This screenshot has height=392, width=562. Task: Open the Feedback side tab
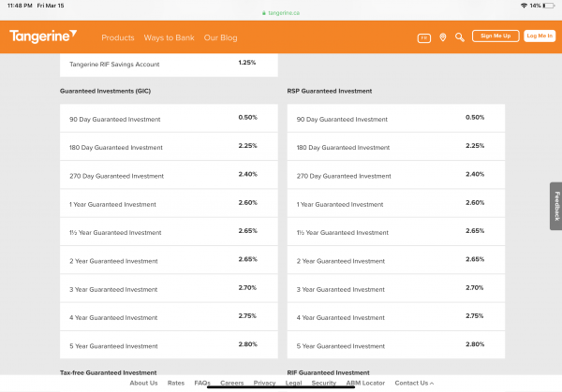pos(555,206)
